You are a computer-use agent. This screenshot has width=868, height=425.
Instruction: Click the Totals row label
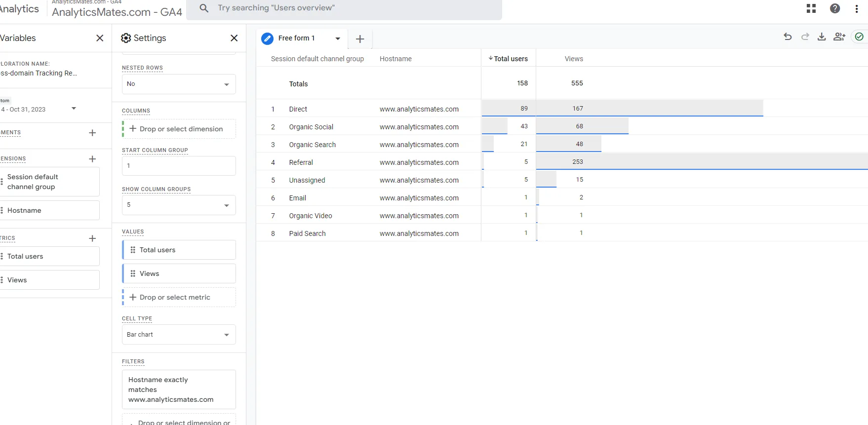tap(298, 84)
